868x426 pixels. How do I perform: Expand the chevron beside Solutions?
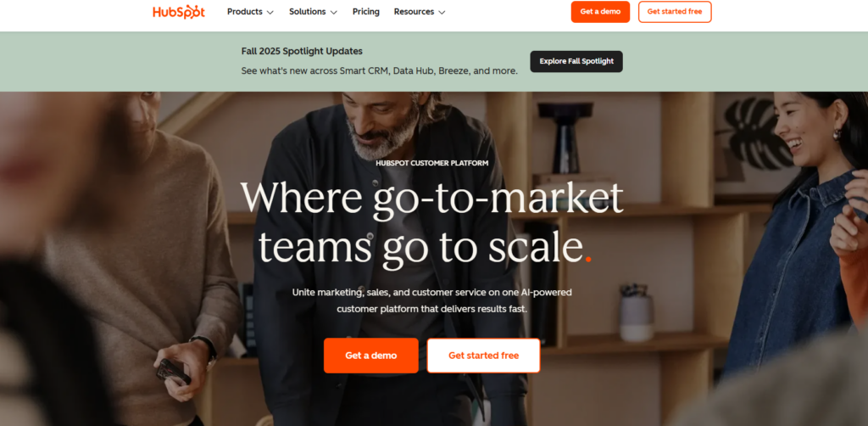point(333,12)
